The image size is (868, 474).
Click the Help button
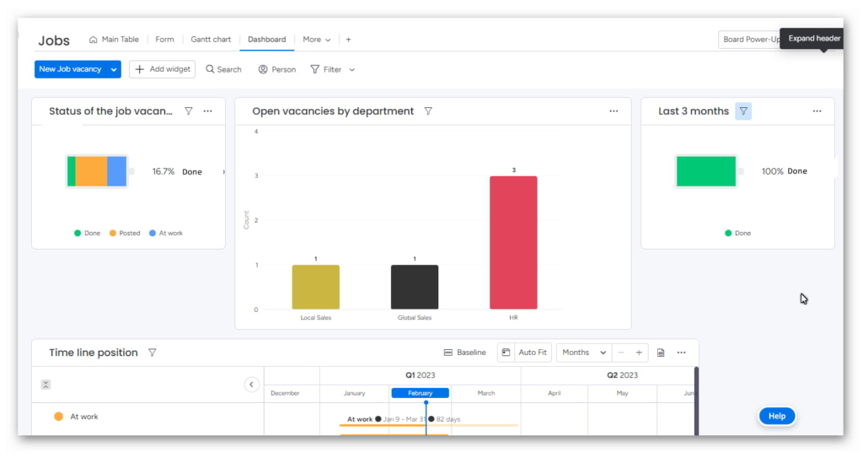(x=776, y=416)
